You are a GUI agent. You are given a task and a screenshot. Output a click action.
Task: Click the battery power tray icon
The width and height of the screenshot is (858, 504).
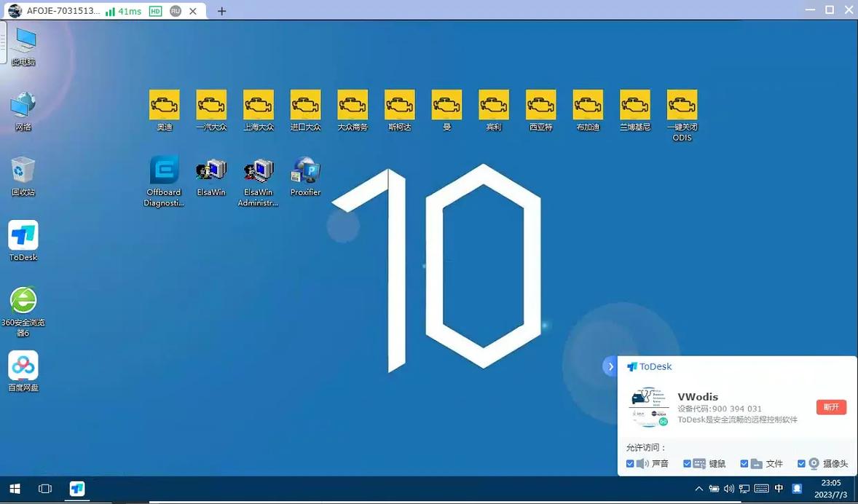click(x=714, y=489)
